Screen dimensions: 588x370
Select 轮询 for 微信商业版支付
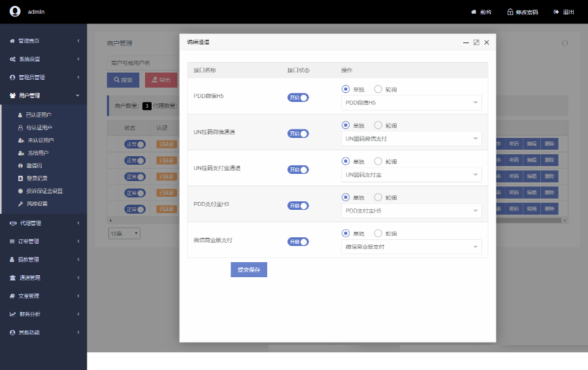[378, 233]
